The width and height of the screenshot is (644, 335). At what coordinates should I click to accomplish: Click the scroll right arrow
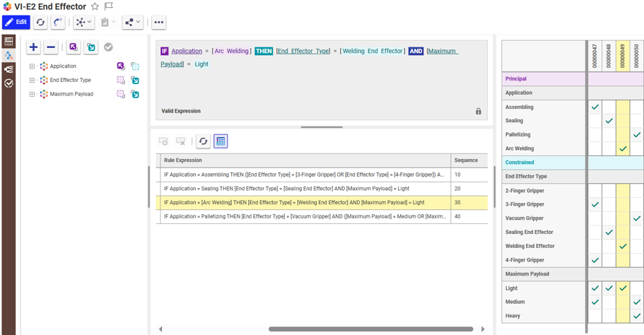[483, 329]
